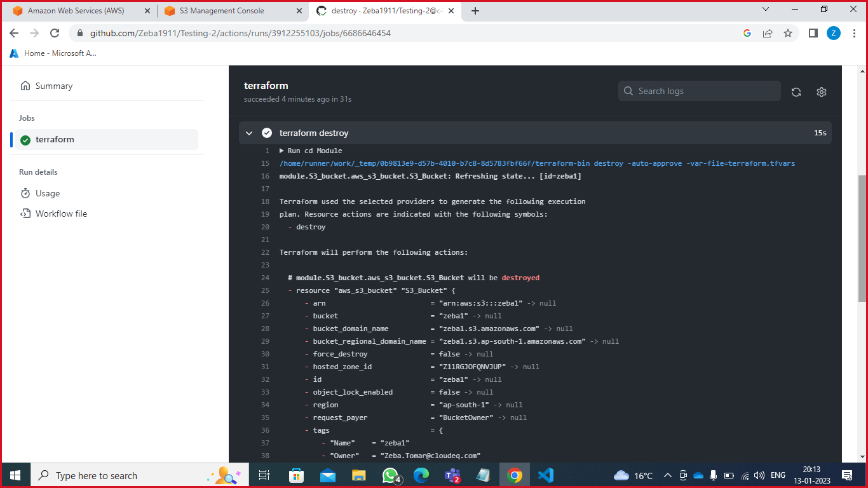Viewport: 868px width, 488px height.
Task: Switch to the S3 Management Console tab
Action: pyautogui.click(x=222, y=11)
